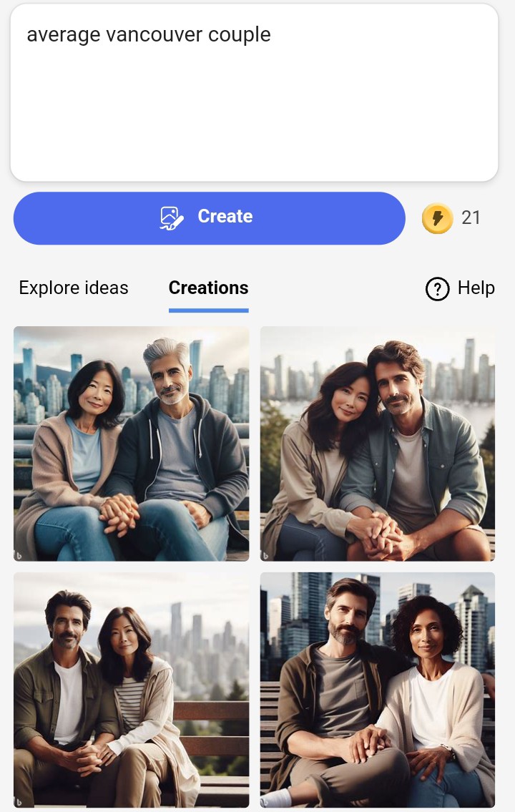The width and height of the screenshot is (515, 812).
Task: Open image with woman in striped shirt
Action: pos(131,690)
